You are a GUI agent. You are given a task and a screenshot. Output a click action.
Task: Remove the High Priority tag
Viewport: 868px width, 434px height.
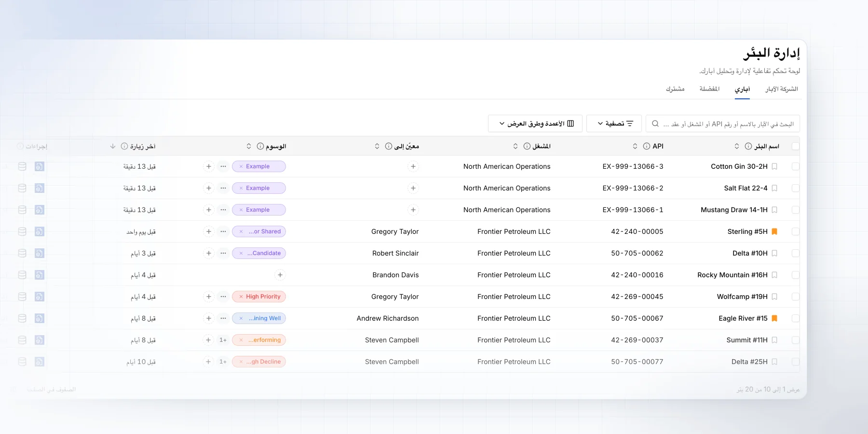241,297
